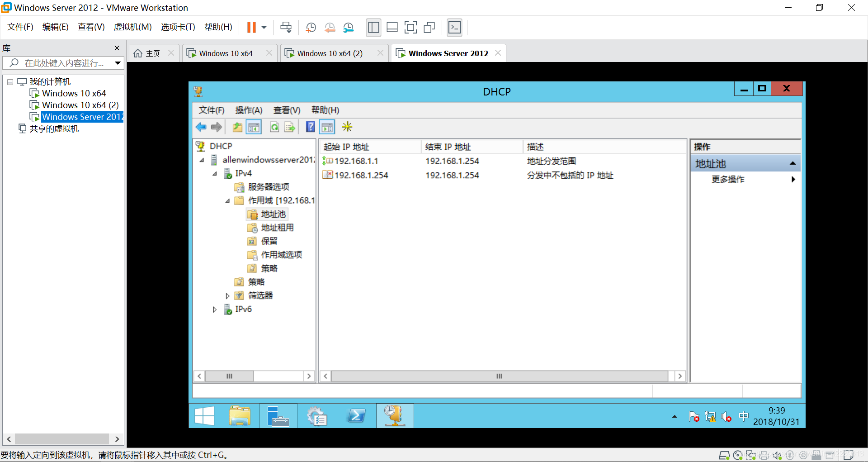
Task: Pause the virtual machine with the orange button
Action: [x=251, y=28]
